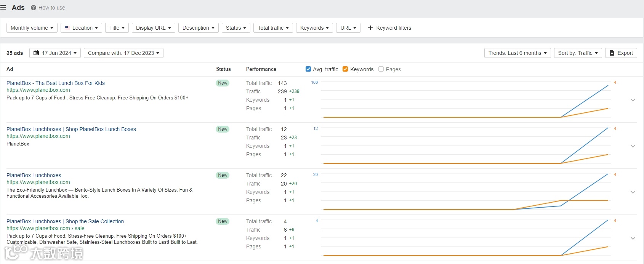Screen dimensions: 644x264
Task: Open the Keywords filter dropdown
Action: coord(314,28)
